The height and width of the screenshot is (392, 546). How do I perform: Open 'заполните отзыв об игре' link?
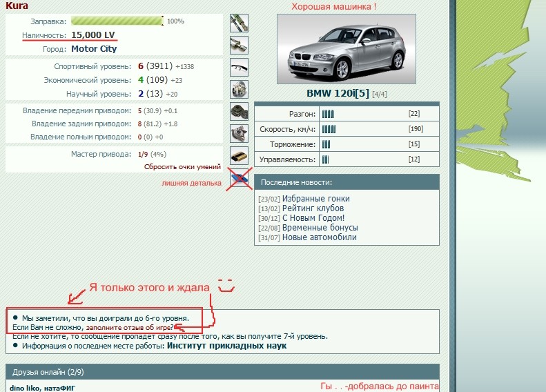128,328
